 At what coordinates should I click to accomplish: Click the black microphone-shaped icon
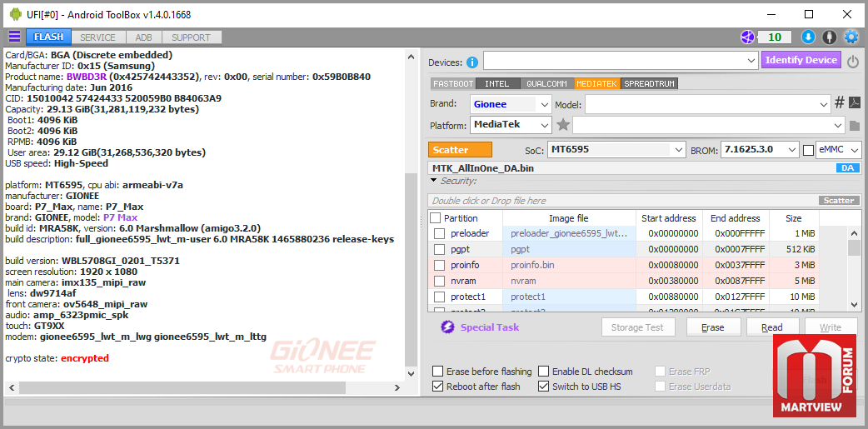point(829,37)
